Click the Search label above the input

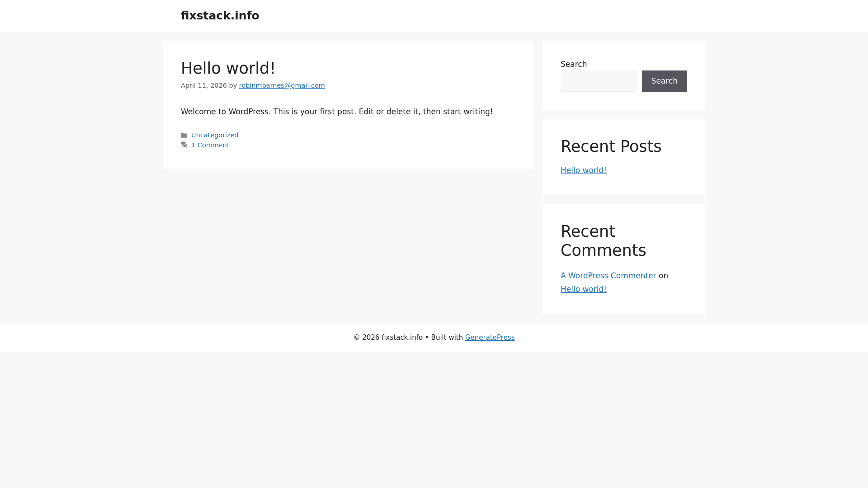click(574, 64)
